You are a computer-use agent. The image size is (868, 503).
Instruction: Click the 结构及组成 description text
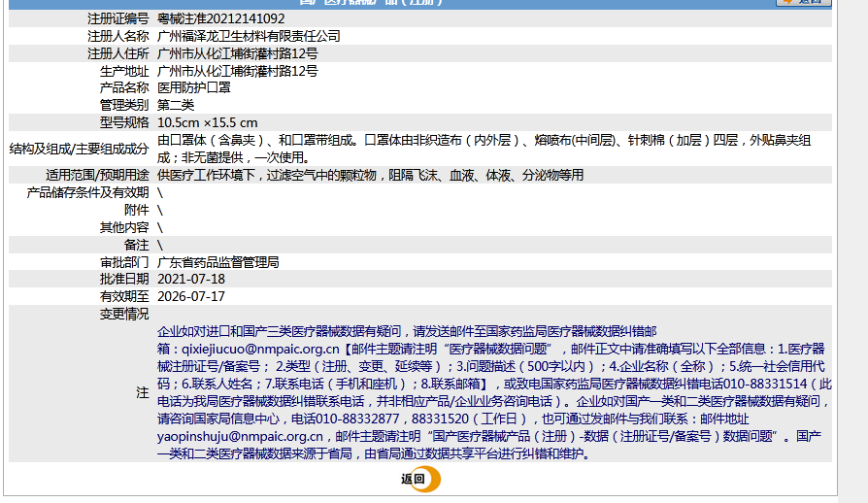click(484, 149)
